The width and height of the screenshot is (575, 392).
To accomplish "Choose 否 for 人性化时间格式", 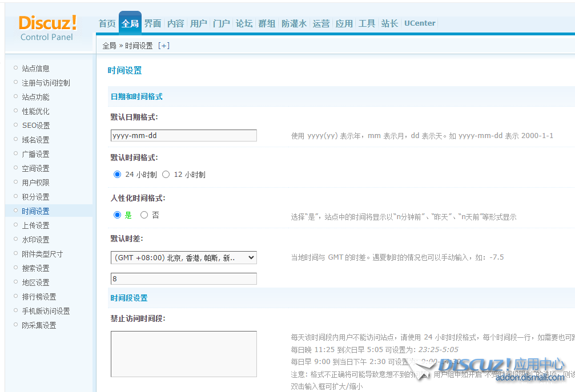I will click(x=144, y=215).
